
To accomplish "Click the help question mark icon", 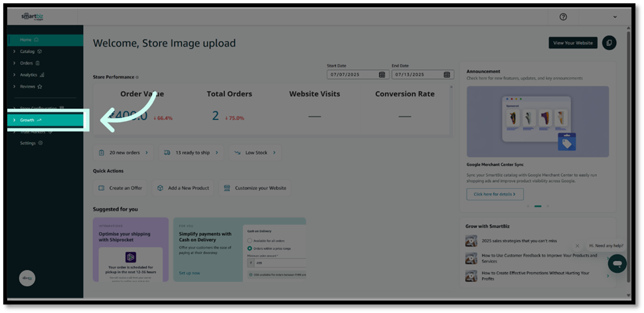I will (563, 17).
